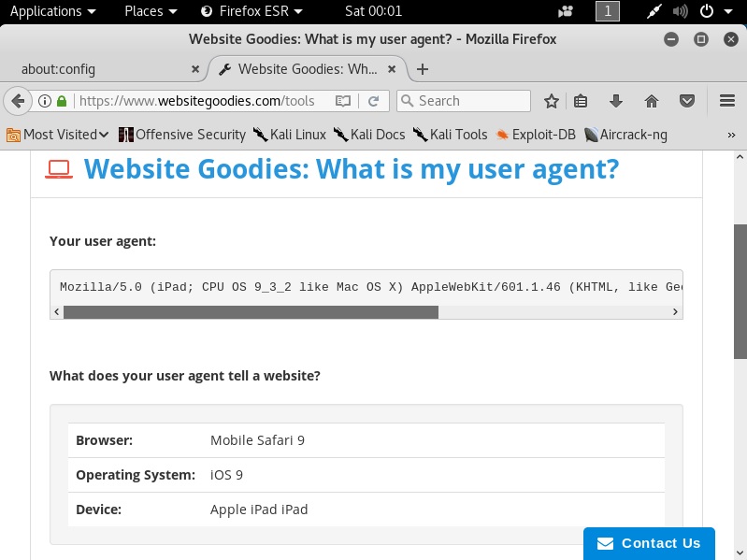Close the Website Goodies tab
Image resolution: width=747 pixels, height=560 pixels.
tap(392, 69)
